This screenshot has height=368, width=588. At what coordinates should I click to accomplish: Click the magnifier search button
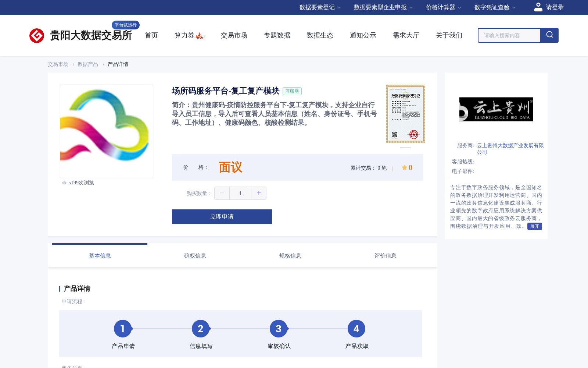(549, 35)
